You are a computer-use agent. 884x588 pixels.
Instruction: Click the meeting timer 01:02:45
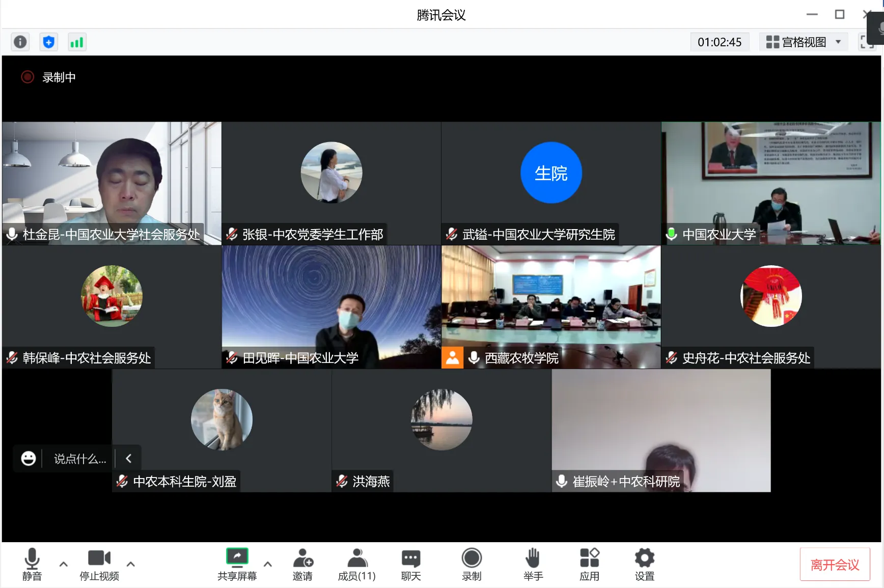pyautogui.click(x=720, y=42)
